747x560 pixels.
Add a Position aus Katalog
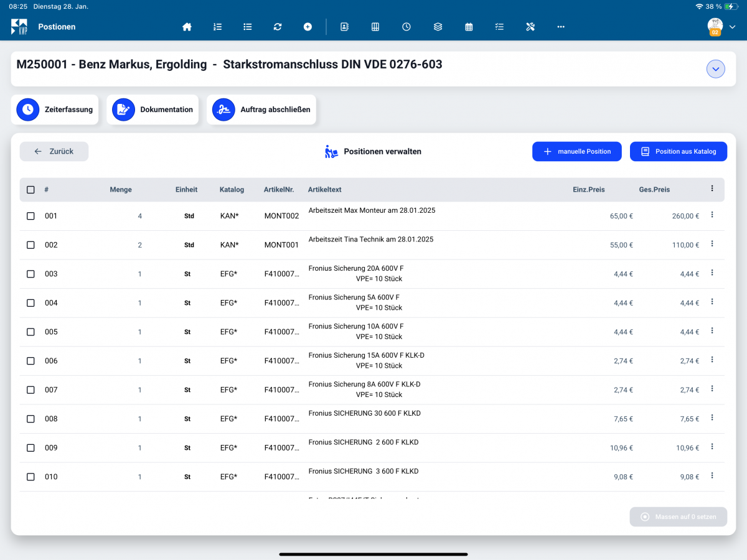point(679,151)
